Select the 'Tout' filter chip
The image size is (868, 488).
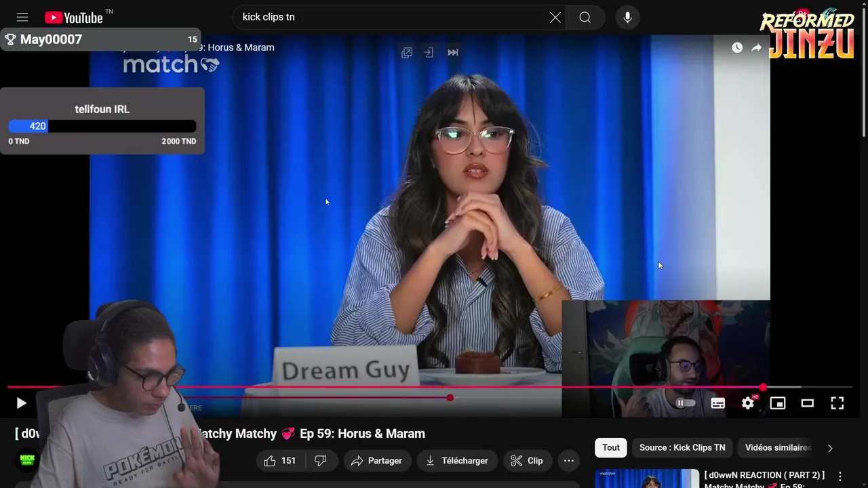(x=611, y=447)
